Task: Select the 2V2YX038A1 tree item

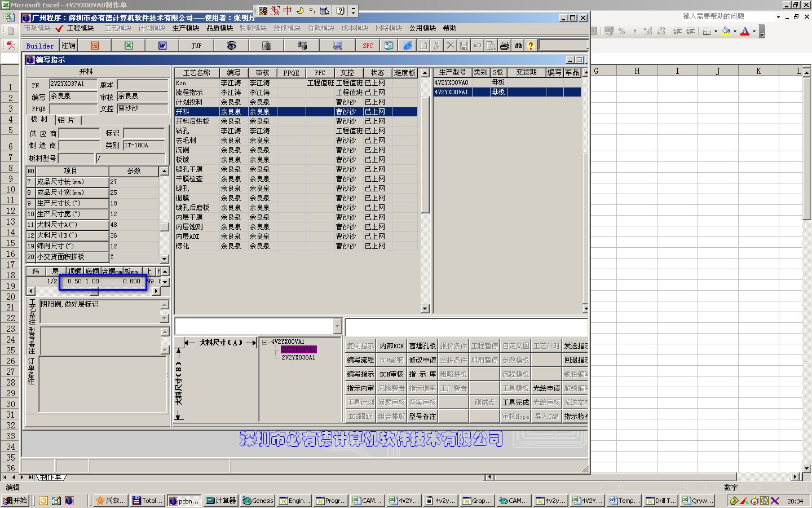Action: tap(298, 358)
